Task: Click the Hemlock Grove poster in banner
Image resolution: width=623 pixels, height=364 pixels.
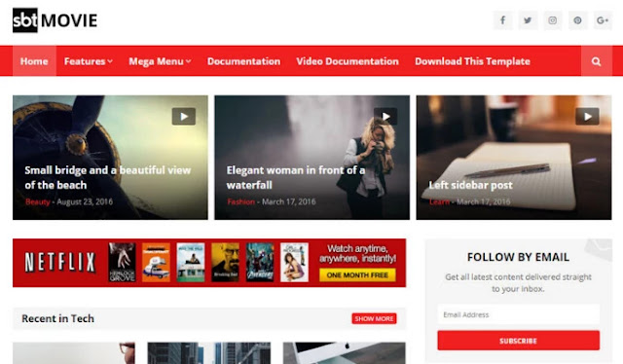Action: click(122, 263)
